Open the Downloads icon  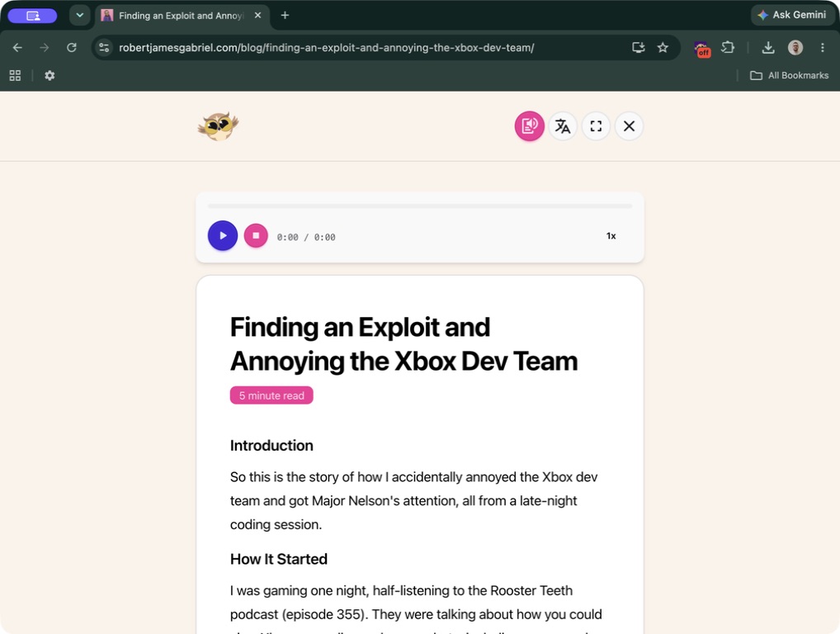tap(768, 48)
